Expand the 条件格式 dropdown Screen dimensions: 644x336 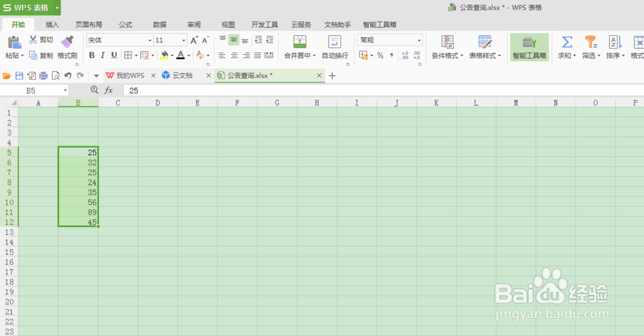462,56
